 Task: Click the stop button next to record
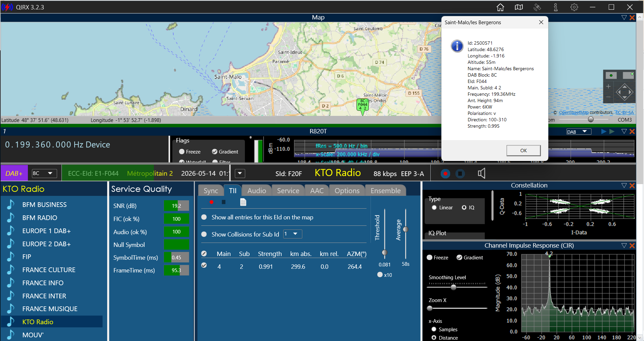[460, 174]
